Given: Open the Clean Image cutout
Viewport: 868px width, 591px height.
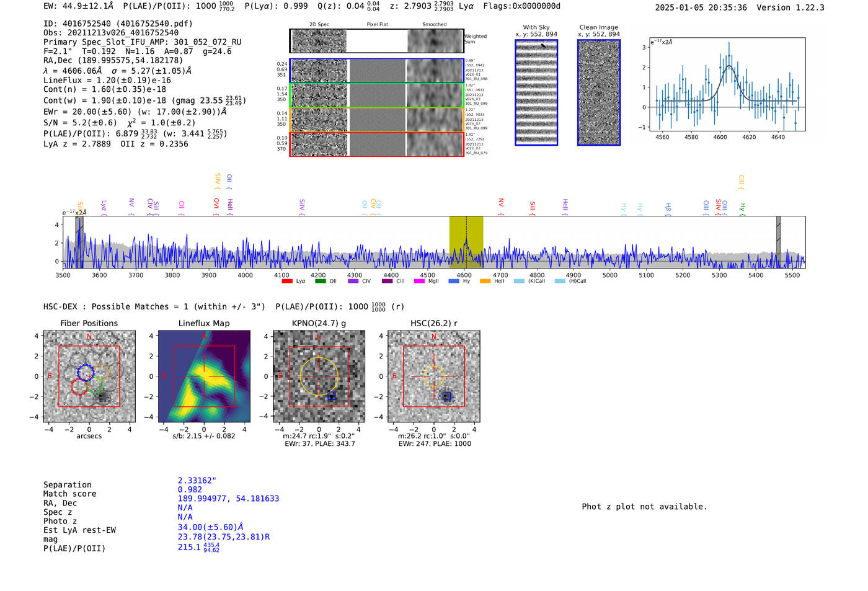Looking at the screenshot, I should tap(599, 92).
